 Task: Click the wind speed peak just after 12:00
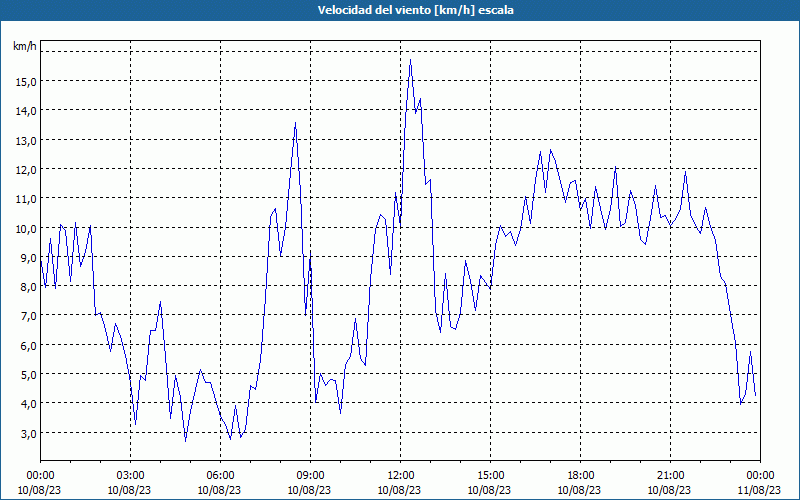[x=410, y=60]
